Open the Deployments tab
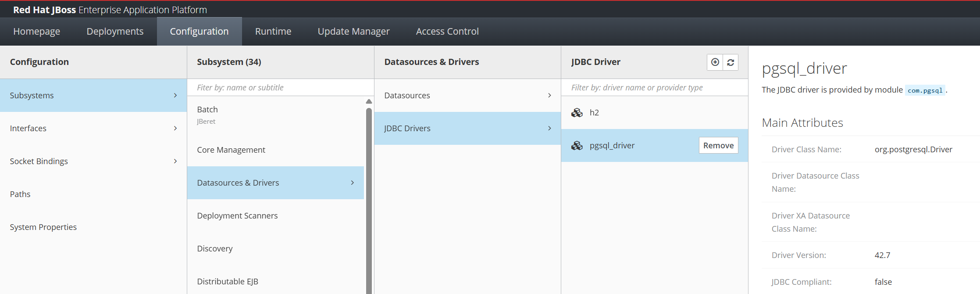Image resolution: width=980 pixels, height=294 pixels. click(x=115, y=32)
